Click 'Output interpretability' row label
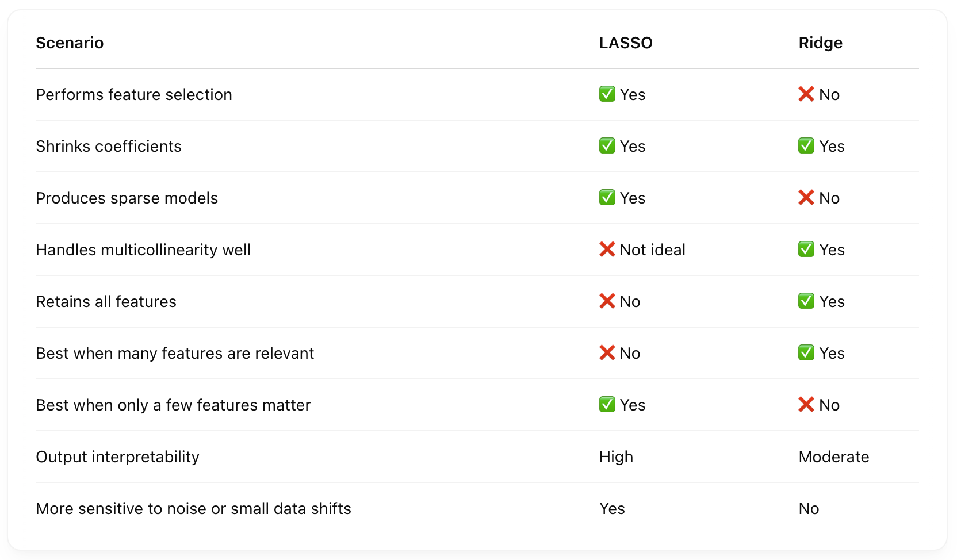The width and height of the screenshot is (957, 560). tap(117, 457)
